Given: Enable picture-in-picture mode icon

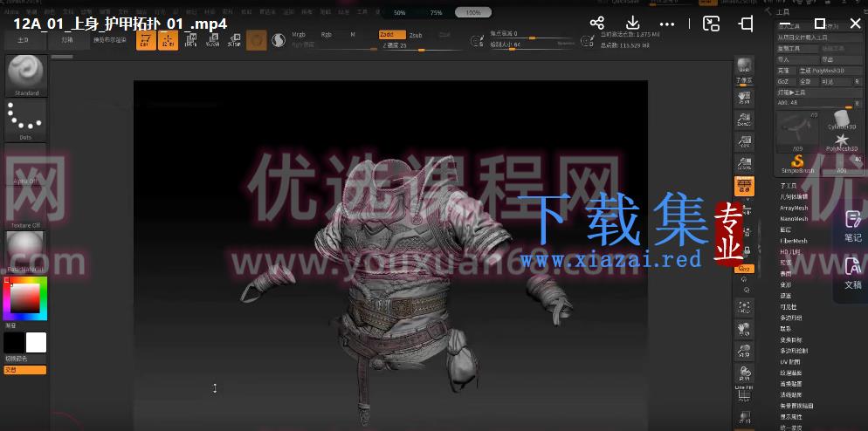Looking at the screenshot, I should [712, 24].
